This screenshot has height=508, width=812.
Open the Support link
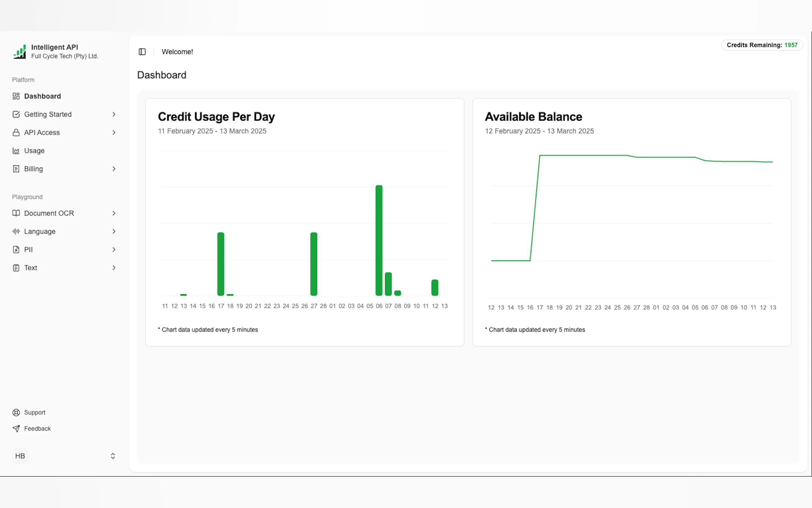tap(34, 412)
